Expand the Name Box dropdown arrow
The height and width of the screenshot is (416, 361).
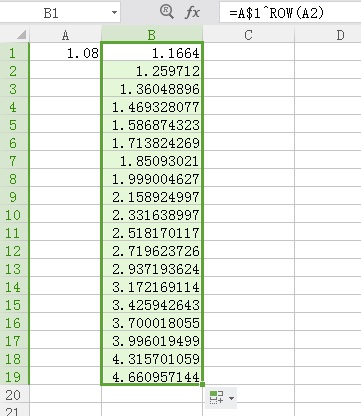point(114,13)
